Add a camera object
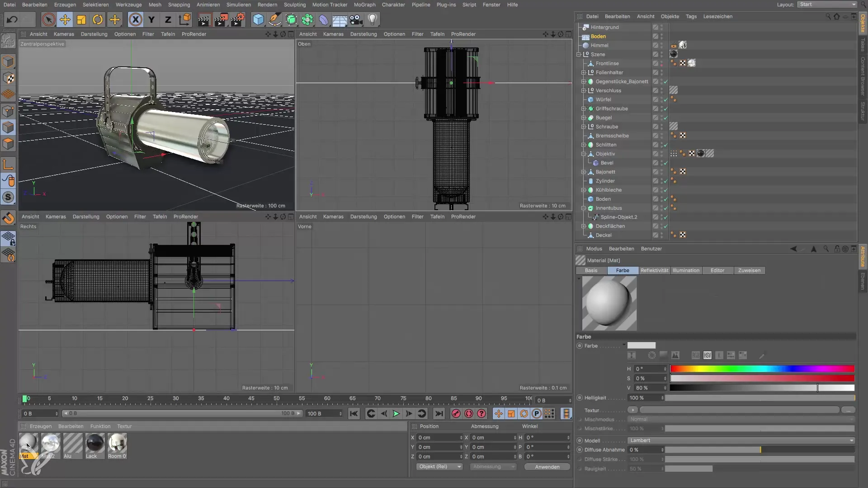This screenshot has width=868, height=488. 356,19
